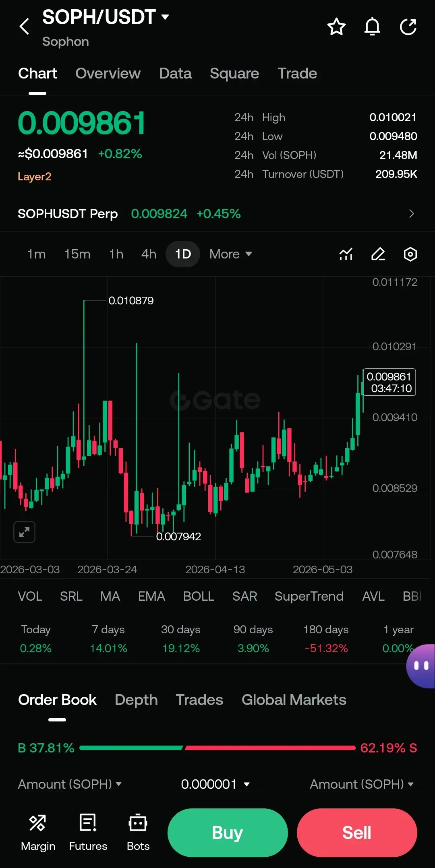Switch to the Chart tab
The image size is (435, 868).
click(37, 74)
